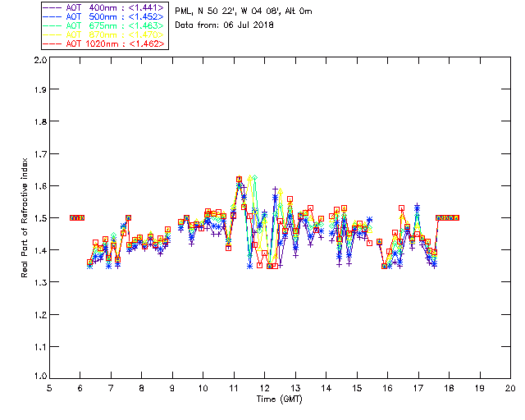Click the legend entry AOT 675nm : <1.463>
525x420 pixels.
point(104,25)
